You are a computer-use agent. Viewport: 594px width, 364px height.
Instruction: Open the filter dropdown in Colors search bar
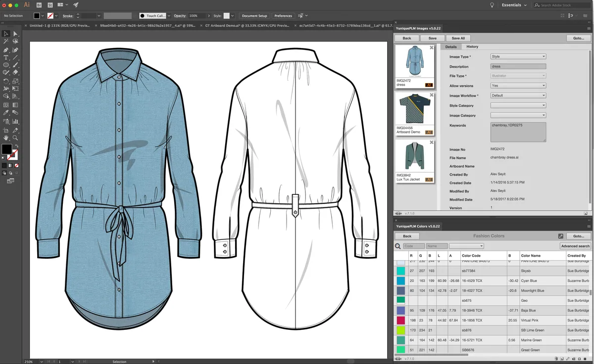point(466,246)
